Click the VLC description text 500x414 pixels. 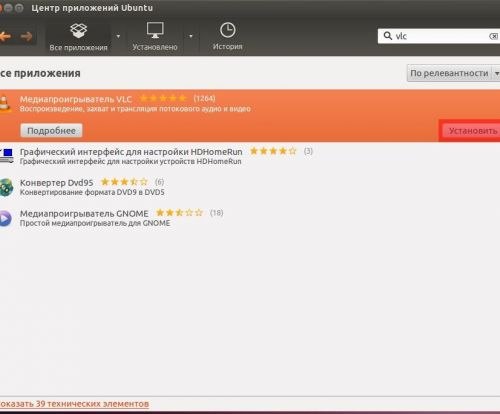point(135,109)
